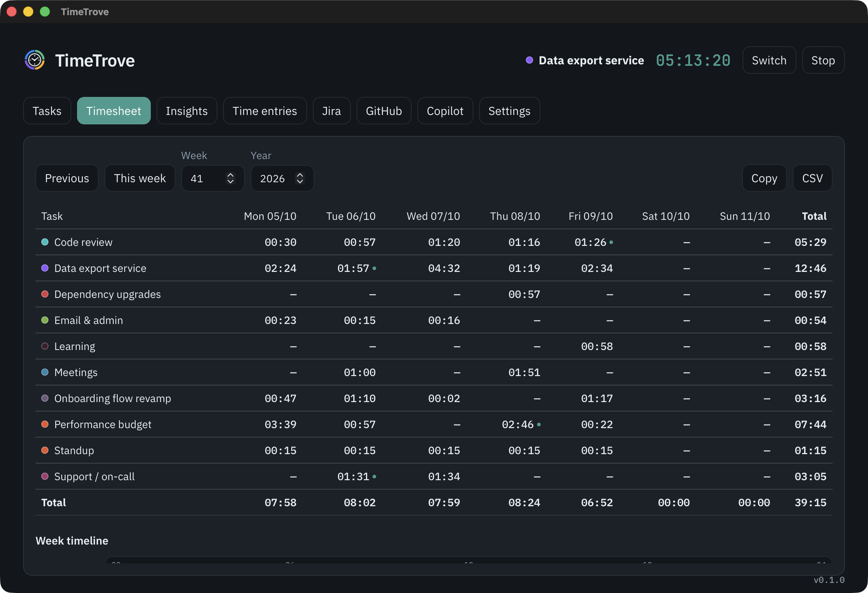This screenshot has width=868, height=593.
Task: Click the Support / on-call pink dot
Action: pyautogui.click(x=45, y=476)
